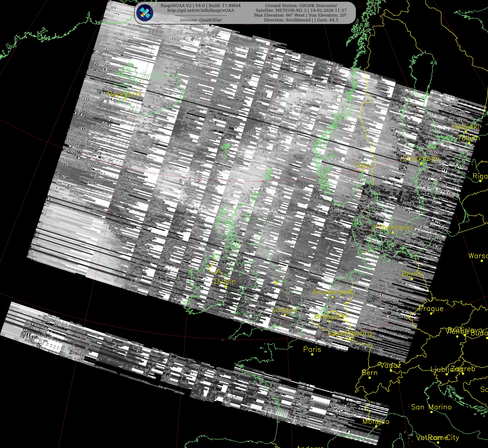The height and width of the screenshot is (448, 488).
Task: Select the Antenna: Quadrifilar text
Action: tap(200, 20)
